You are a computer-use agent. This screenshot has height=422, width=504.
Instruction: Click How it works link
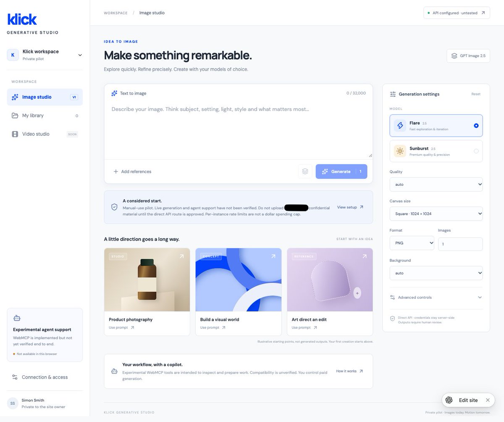[x=349, y=371]
